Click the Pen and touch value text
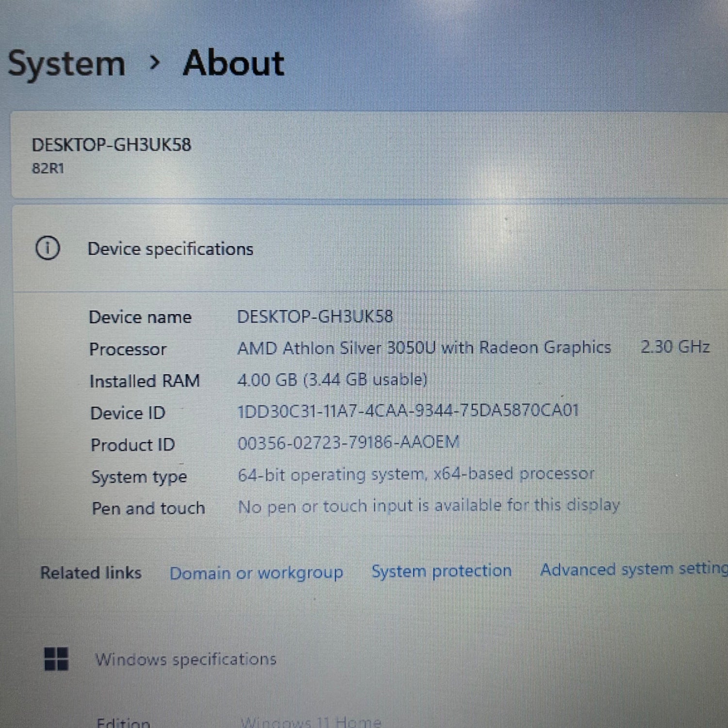The width and height of the screenshot is (728, 728). point(429,506)
